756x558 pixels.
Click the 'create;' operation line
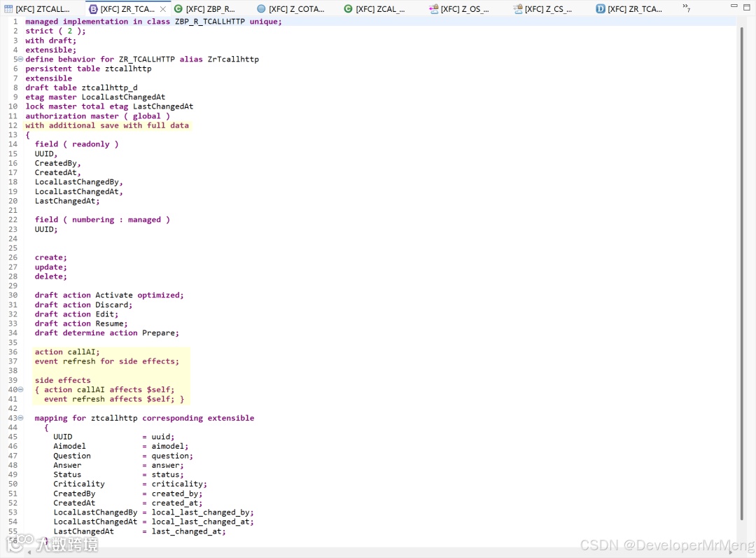click(50, 258)
